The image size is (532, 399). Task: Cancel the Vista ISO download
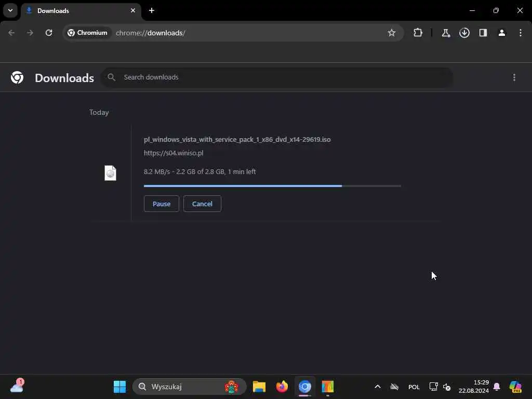coord(202,204)
